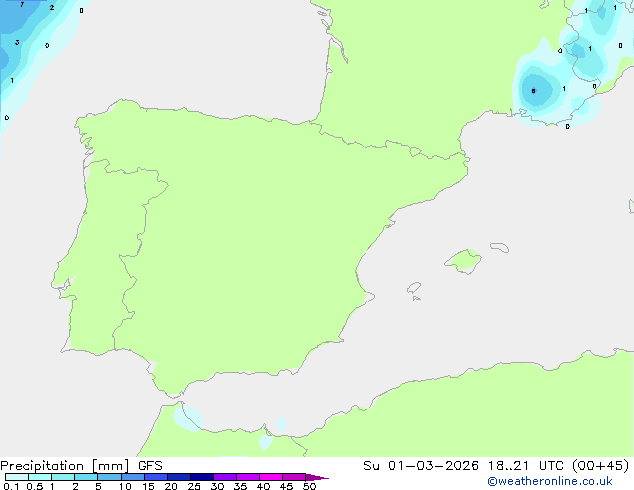Image resolution: width=634 pixels, height=490 pixels.
Task: Pick the 5 to 10 mm legend swatch
Action: [109, 477]
